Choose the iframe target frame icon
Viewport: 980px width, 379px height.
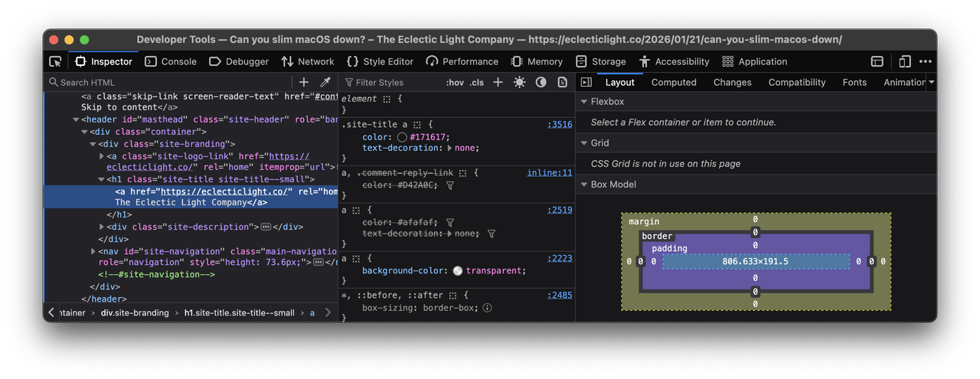877,61
